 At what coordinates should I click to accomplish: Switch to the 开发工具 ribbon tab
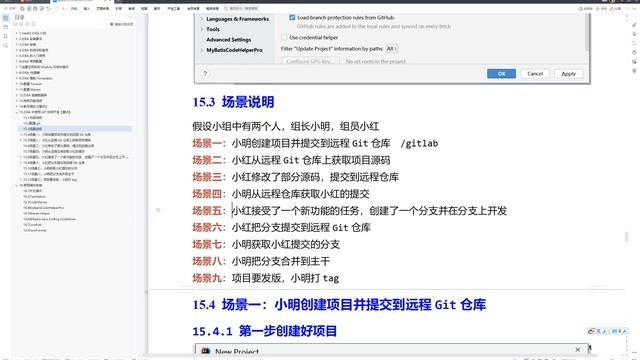pos(173,9)
